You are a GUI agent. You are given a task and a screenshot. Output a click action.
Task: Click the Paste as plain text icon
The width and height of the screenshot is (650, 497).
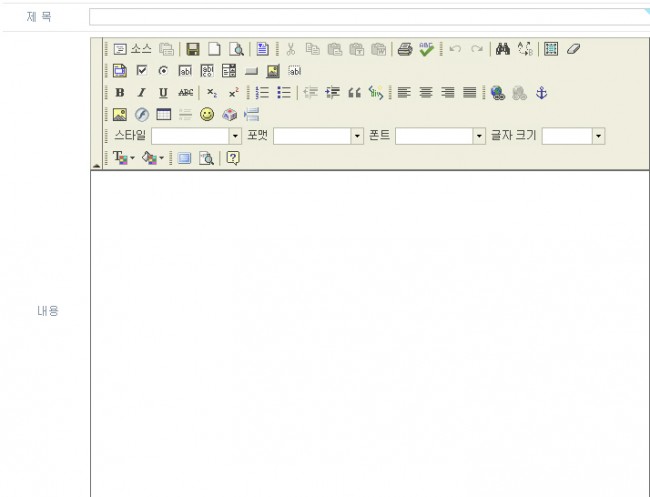(x=357, y=49)
